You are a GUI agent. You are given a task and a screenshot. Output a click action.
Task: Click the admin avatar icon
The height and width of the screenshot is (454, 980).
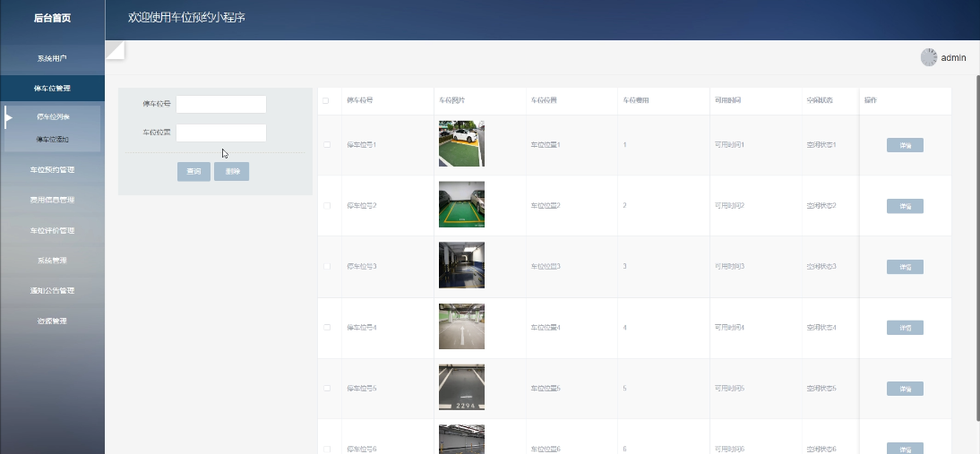(929, 57)
